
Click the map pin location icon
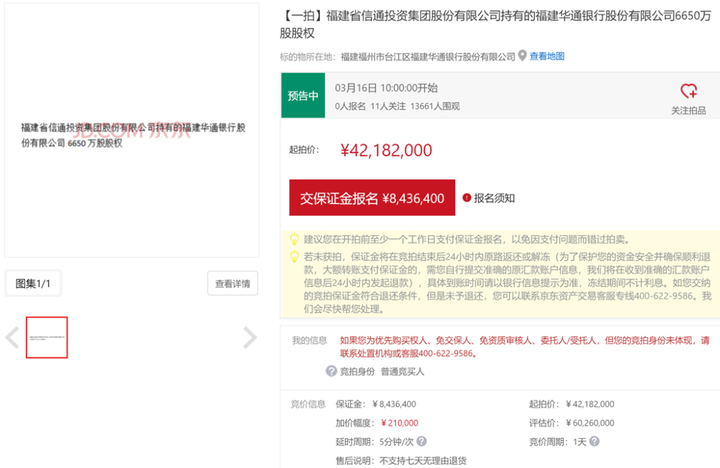[x=522, y=56]
